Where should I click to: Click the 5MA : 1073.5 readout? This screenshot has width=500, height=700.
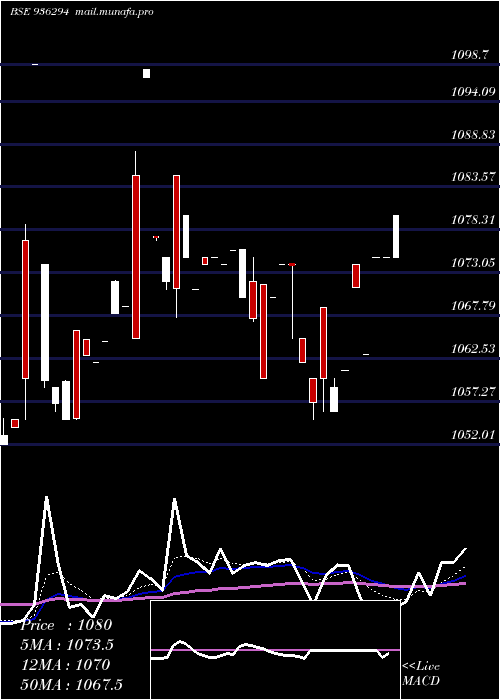click(x=67, y=645)
